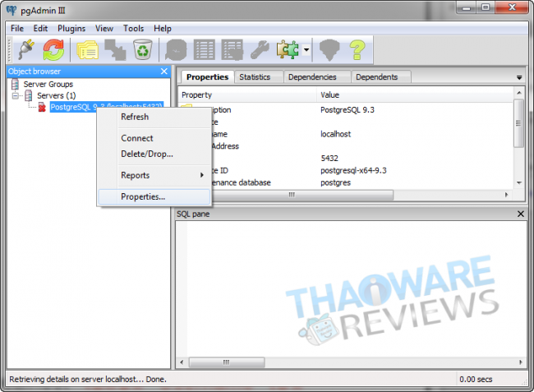Click the postgresql-x64-9.3 value
Screen dimensions: 534x392
[x=353, y=170]
